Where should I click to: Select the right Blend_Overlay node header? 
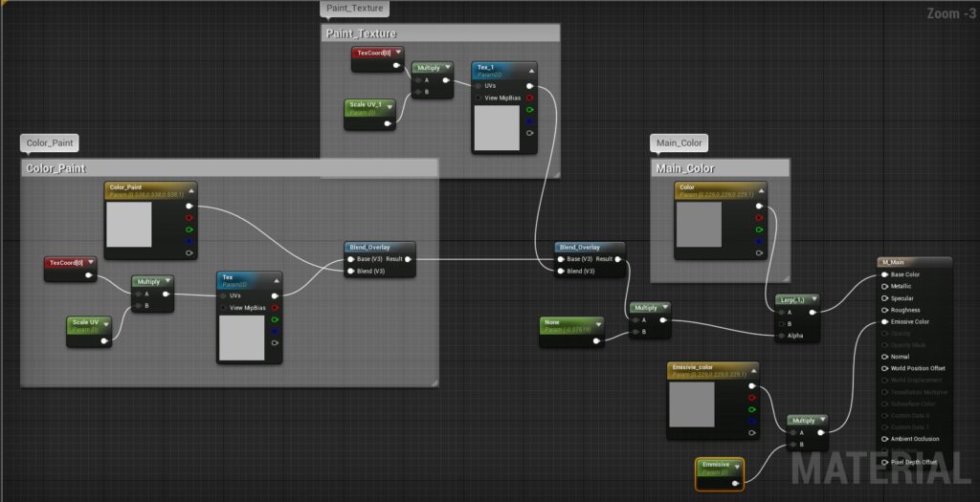coord(590,248)
